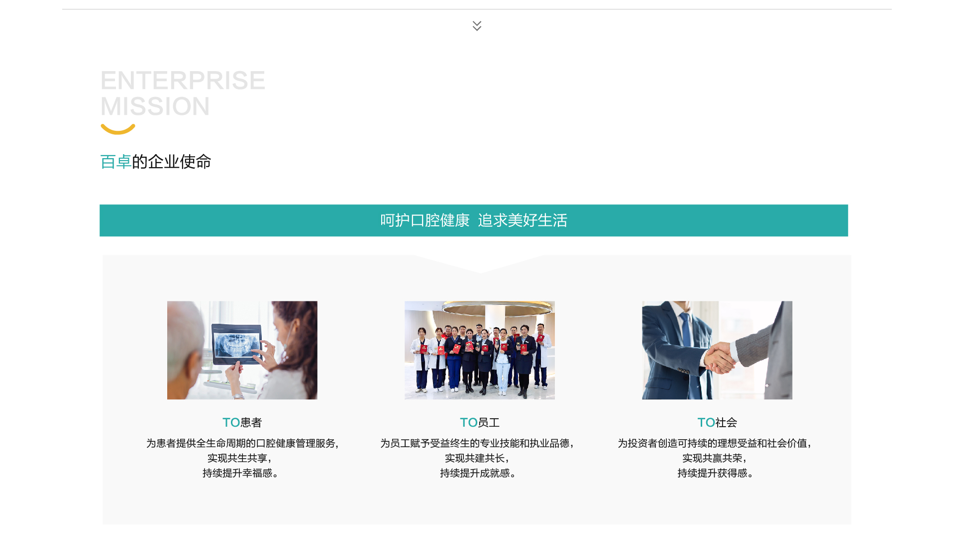Open the staff group photo thumbnail

tap(479, 350)
